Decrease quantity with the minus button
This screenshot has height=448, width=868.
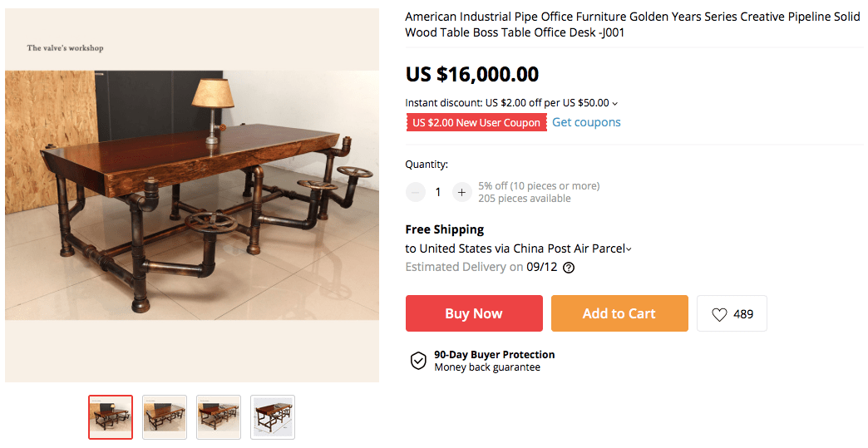pyautogui.click(x=415, y=192)
